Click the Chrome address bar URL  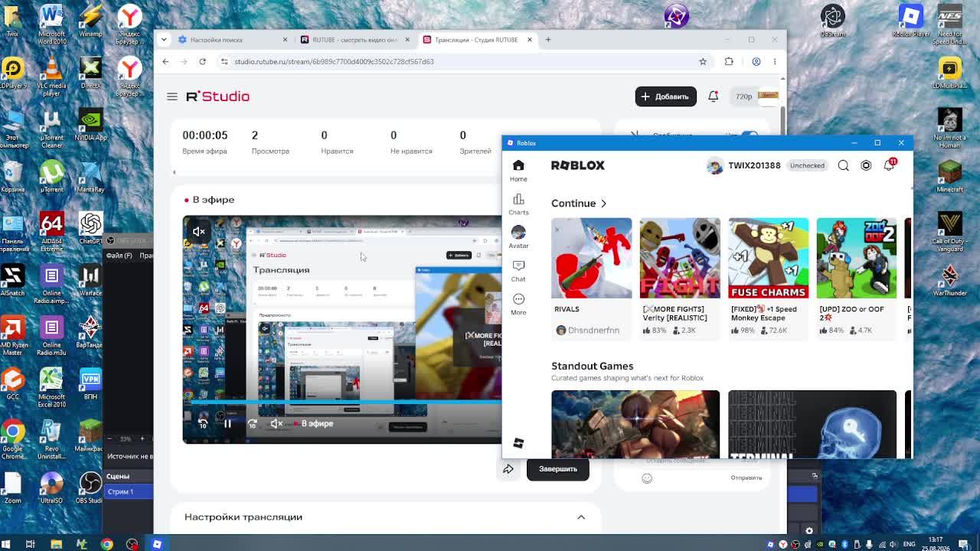334,61
